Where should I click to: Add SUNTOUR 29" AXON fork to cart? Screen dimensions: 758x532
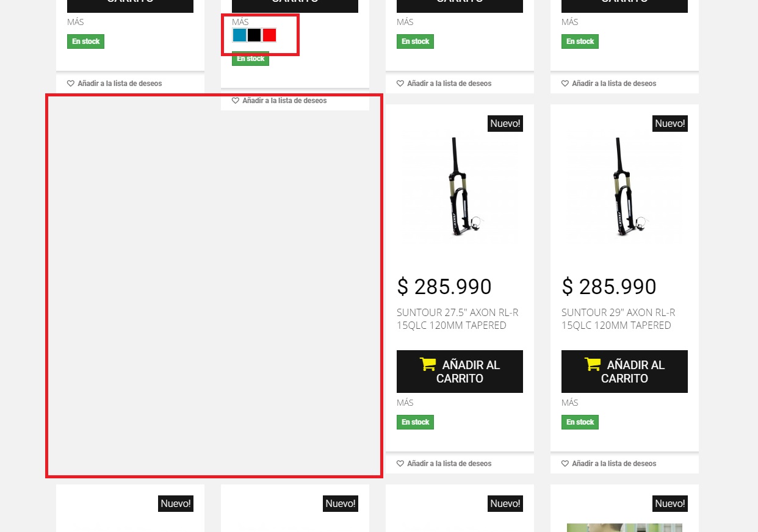[x=624, y=372]
